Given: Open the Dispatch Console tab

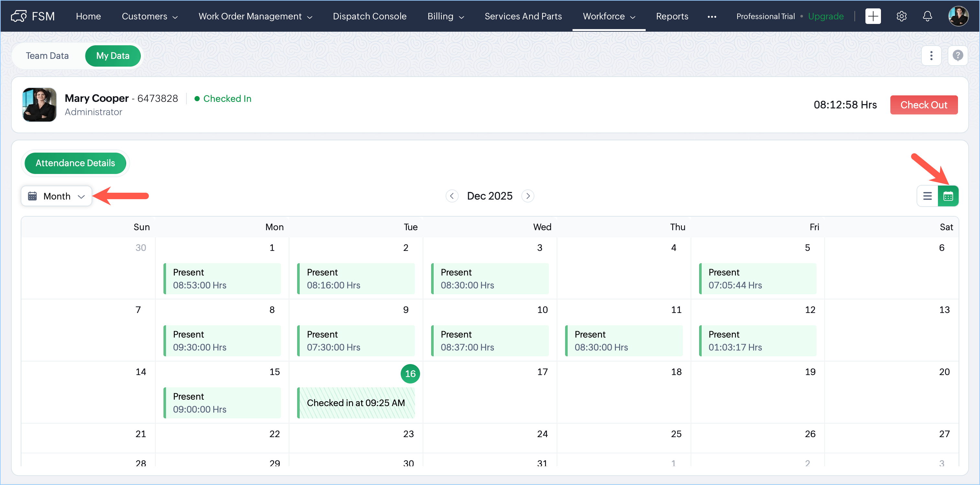Looking at the screenshot, I should (369, 16).
